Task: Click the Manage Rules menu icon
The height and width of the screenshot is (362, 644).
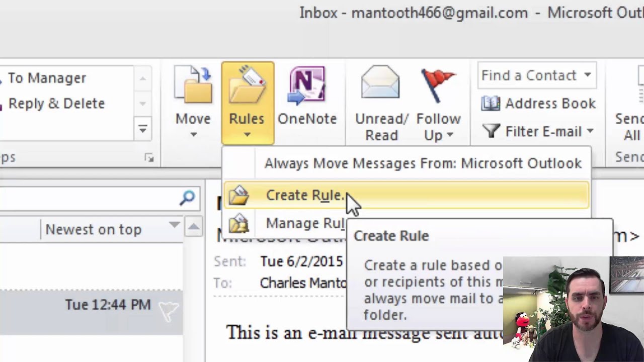Action: pyautogui.click(x=238, y=223)
